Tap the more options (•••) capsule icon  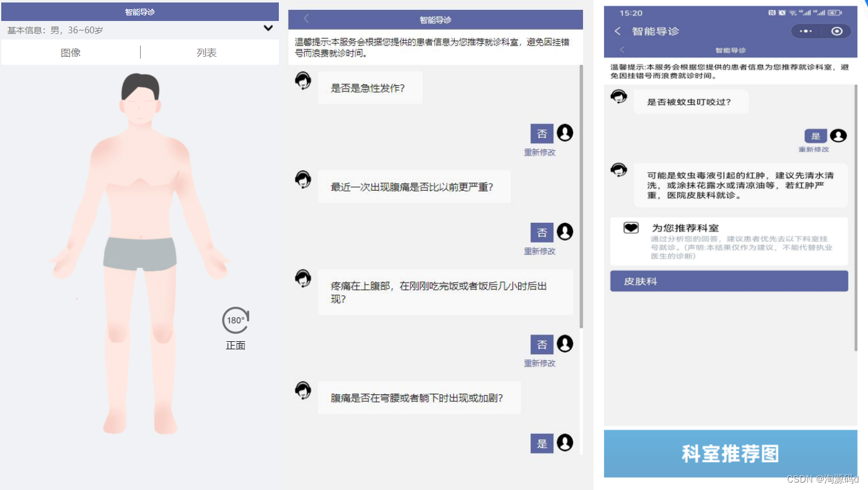point(804,31)
